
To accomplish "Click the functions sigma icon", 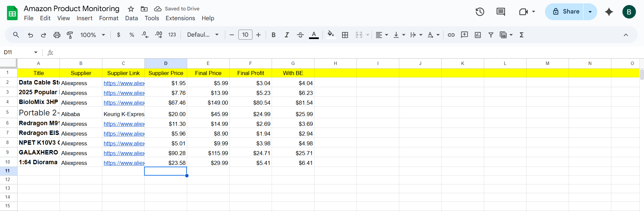I will tap(521, 35).
